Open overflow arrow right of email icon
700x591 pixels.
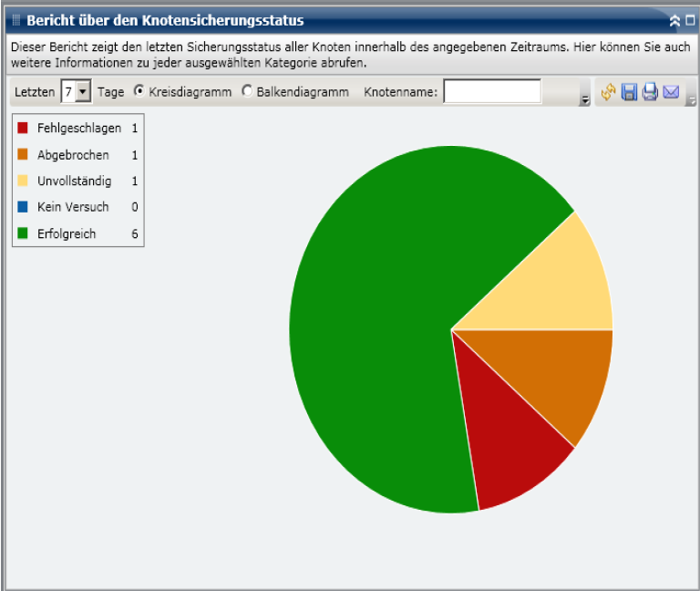pos(690,100)
